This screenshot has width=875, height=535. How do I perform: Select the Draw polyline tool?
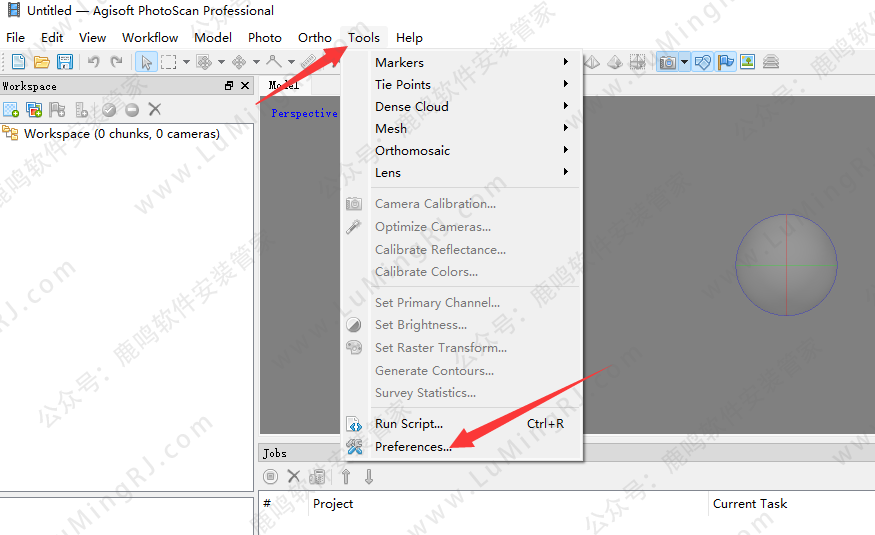[274, 61]
